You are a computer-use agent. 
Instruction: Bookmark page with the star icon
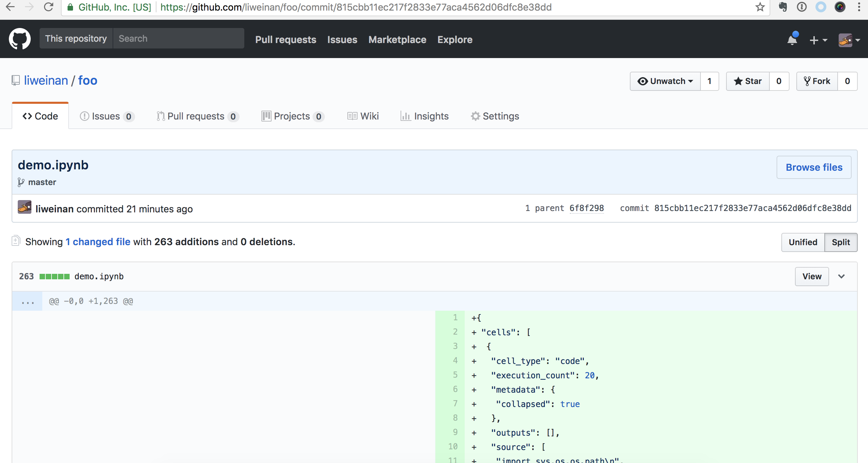[759, 7]
